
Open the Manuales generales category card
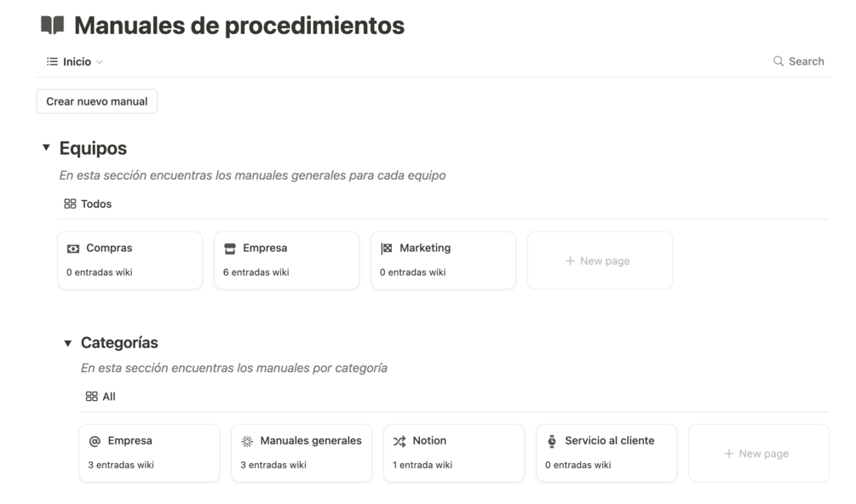[302, 453]
